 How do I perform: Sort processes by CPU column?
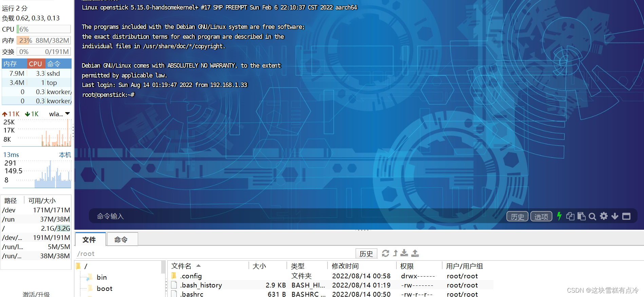click(x=36, y=64)
